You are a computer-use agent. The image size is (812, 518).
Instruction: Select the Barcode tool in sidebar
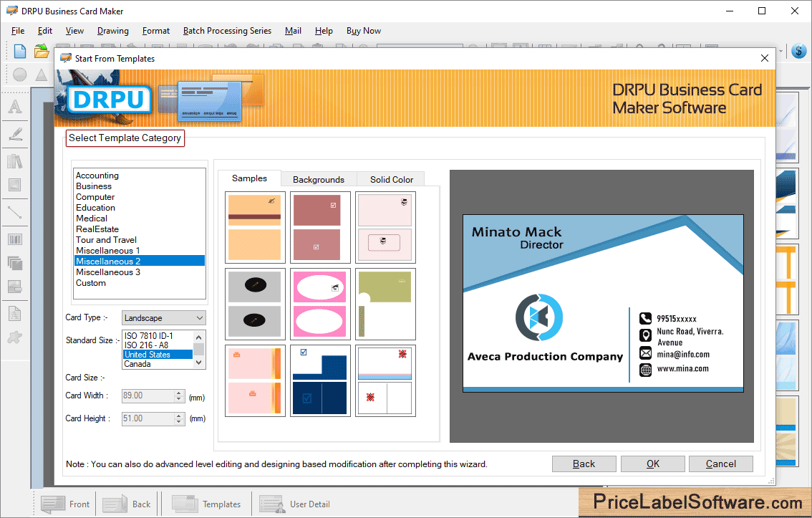point(15,239)
